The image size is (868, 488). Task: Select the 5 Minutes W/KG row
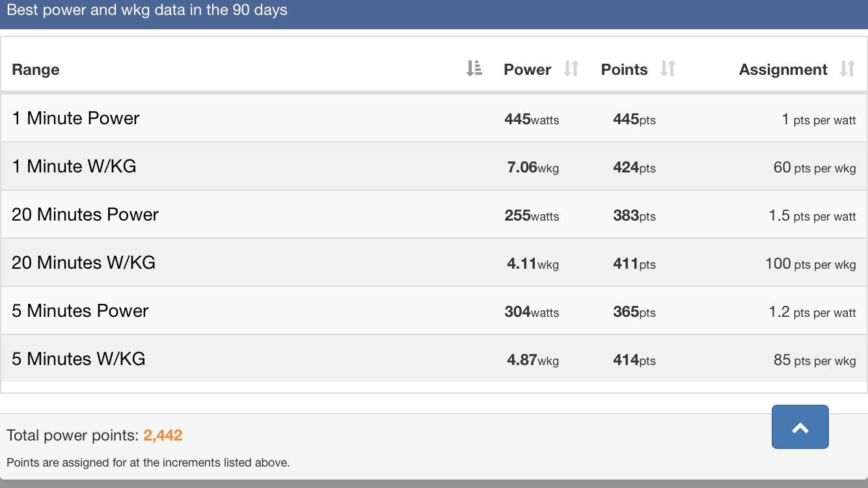(434, 359)
